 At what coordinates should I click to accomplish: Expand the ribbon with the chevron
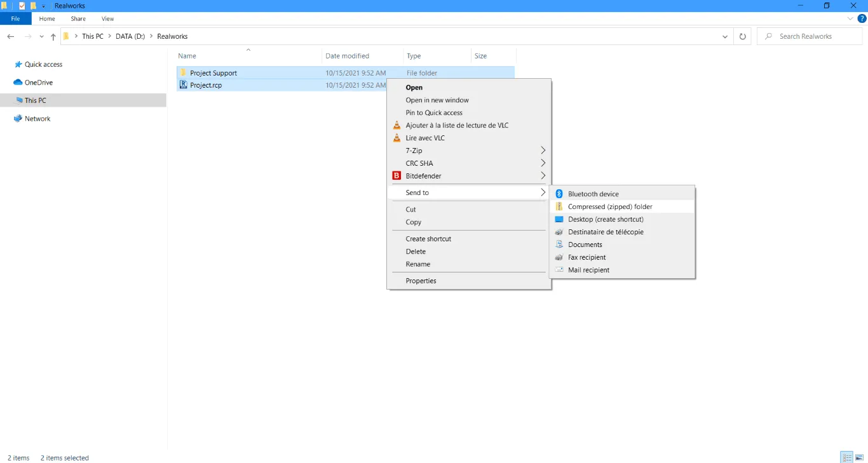tap(851, 18)
